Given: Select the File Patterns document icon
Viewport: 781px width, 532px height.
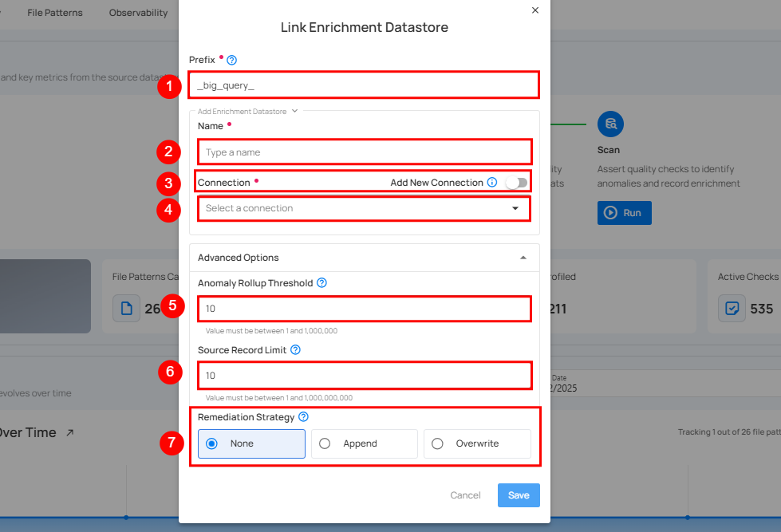Looking at the screenshot, I should [x=127, y=309].
